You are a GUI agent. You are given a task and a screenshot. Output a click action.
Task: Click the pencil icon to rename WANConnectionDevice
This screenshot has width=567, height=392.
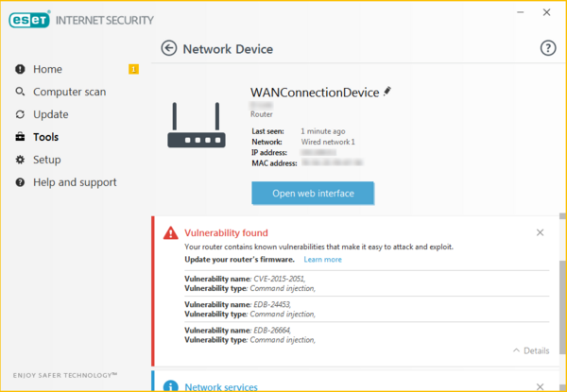tap(387, 92)
